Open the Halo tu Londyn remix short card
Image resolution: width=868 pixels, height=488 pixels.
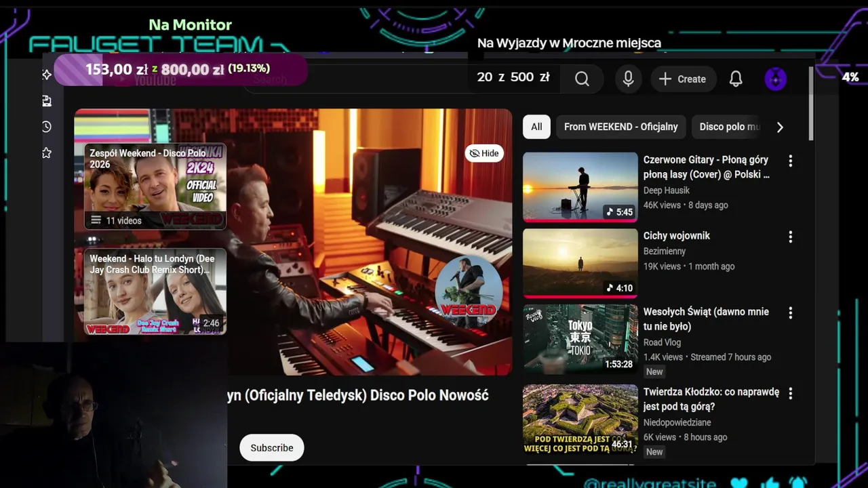155,291
